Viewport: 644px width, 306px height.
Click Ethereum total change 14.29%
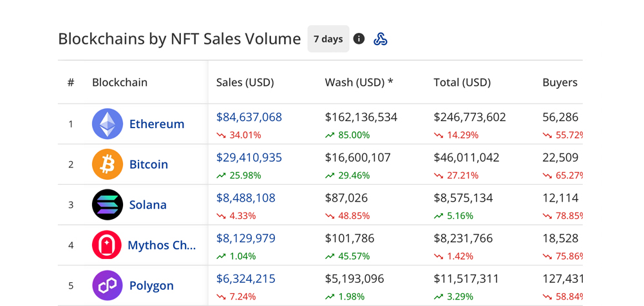click(x=462, y=135)
